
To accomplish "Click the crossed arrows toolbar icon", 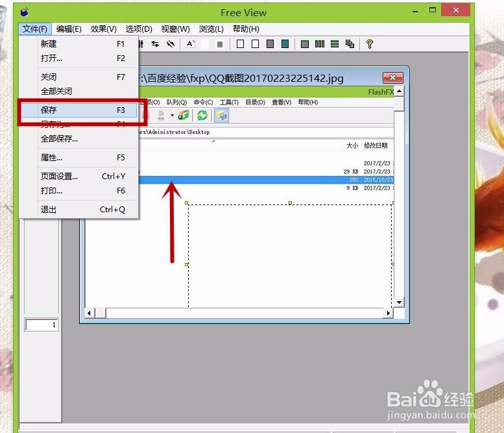I will coord(171,44).
